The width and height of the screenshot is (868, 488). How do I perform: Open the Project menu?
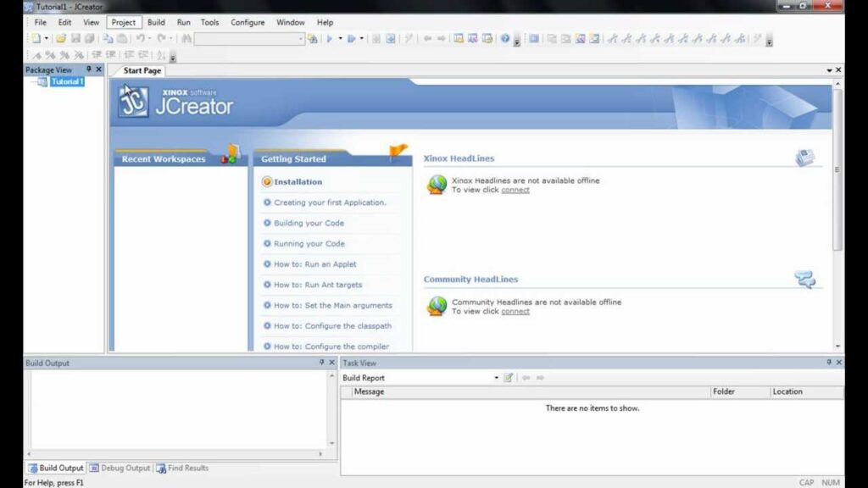pyautogui.click(x=124, y=23)
